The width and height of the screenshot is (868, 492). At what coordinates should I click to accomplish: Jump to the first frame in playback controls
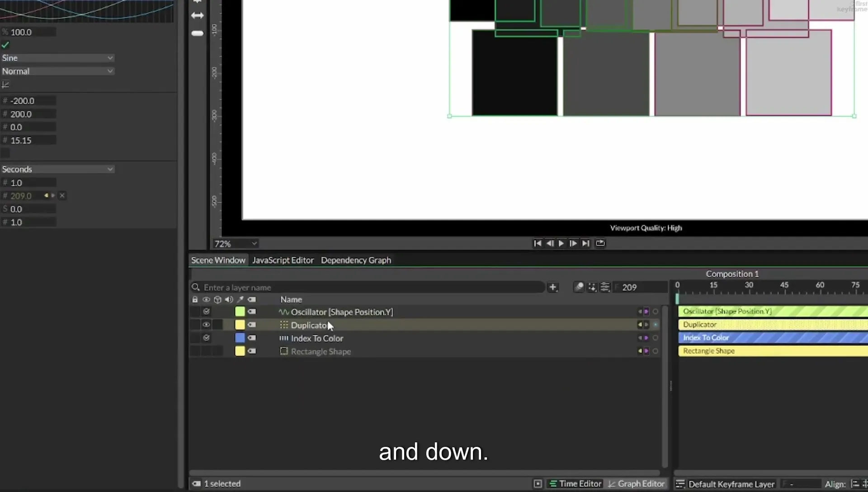click(538, 243)
